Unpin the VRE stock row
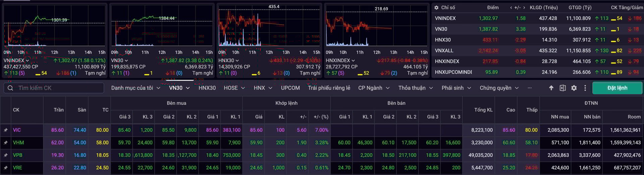The width and height of the screenshot is (644, 175). point(6,168)
